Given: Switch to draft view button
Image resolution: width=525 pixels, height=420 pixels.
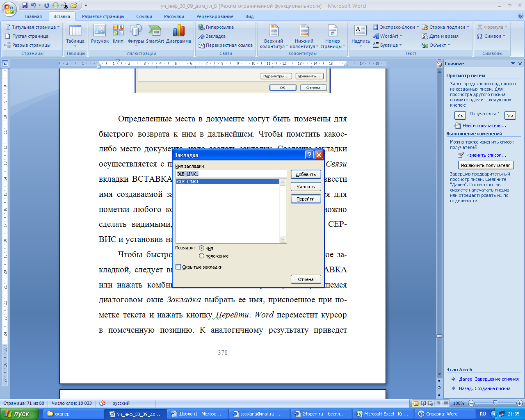Looking at the screenshot, I should tap(446, 403).
